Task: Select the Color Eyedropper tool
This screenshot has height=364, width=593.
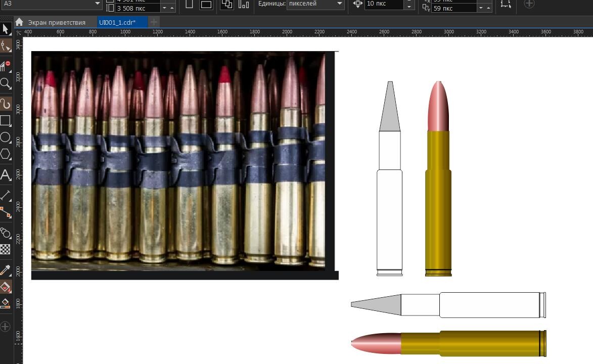Action: (x=7, y=269)
